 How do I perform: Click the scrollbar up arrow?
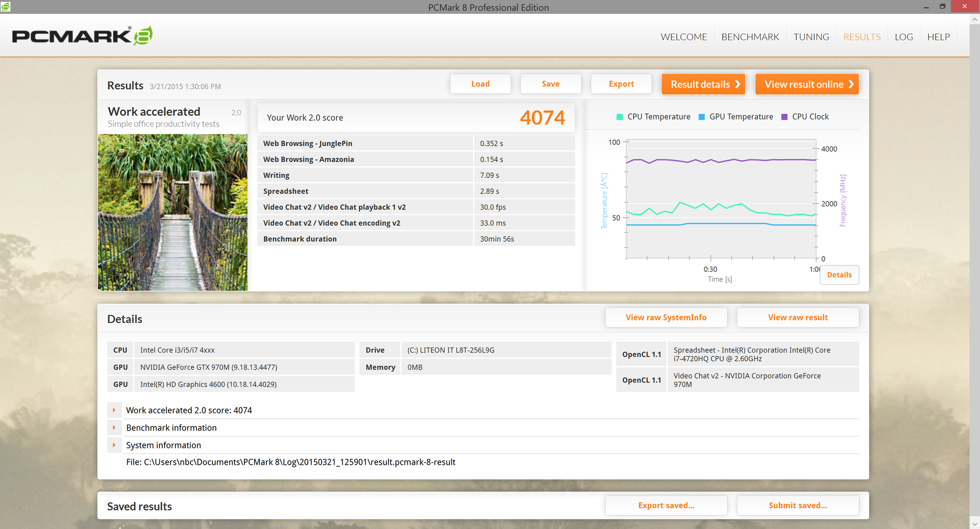(x=974, y=19)
